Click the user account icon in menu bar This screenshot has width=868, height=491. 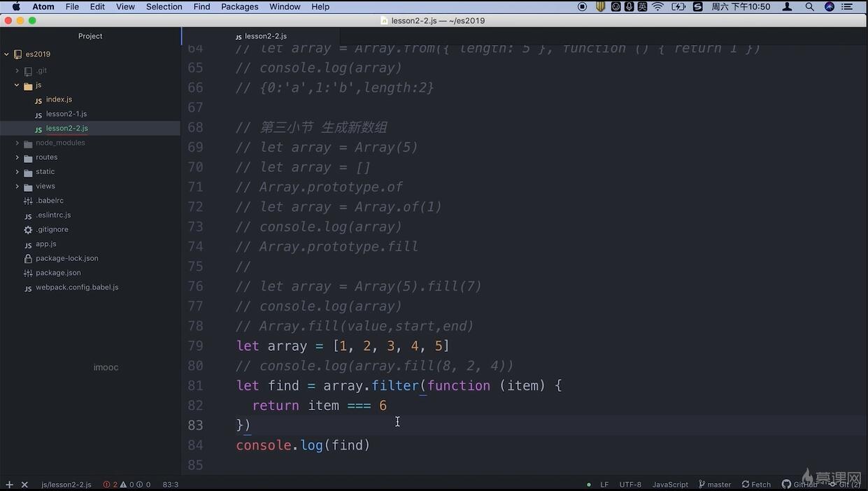pos(787,6)
